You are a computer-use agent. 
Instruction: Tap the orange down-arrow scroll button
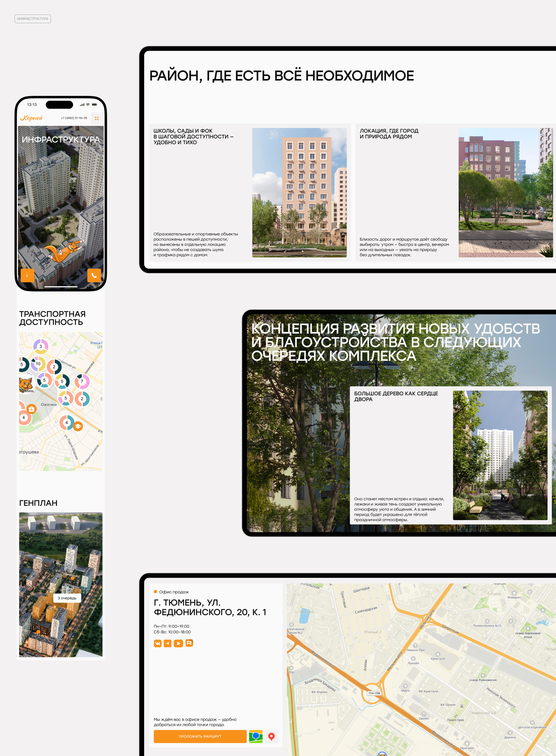[x=27, y=275]
